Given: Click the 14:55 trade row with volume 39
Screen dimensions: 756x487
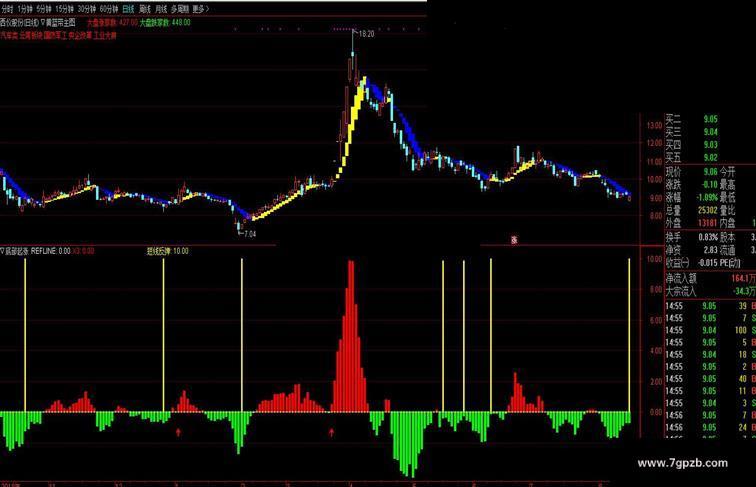Looking at the screenshot, I should [x=711, y=306].
